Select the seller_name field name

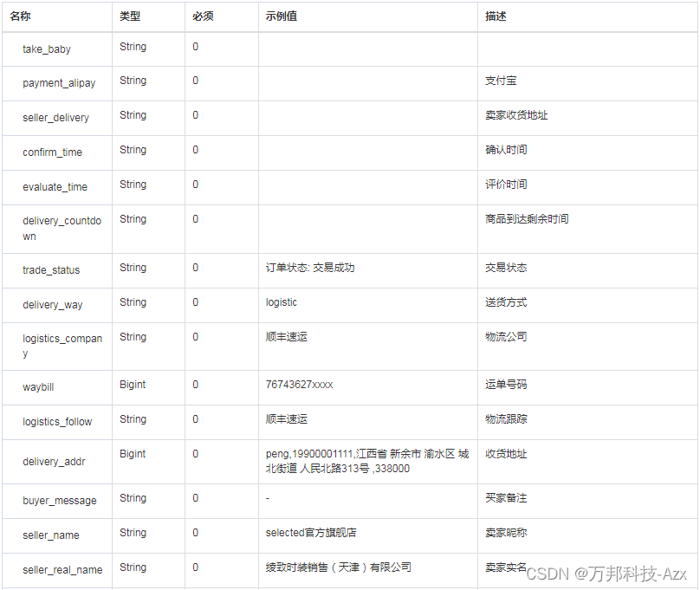tap(51, 535)
